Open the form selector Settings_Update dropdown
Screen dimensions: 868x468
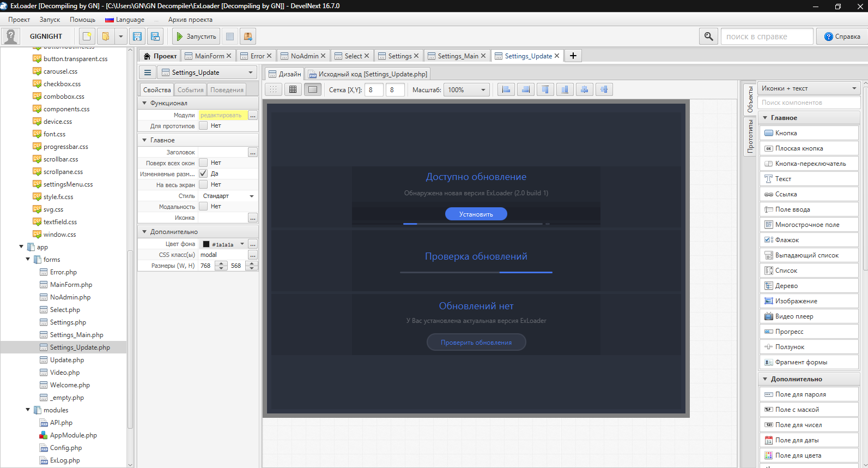tap(207, 73)
